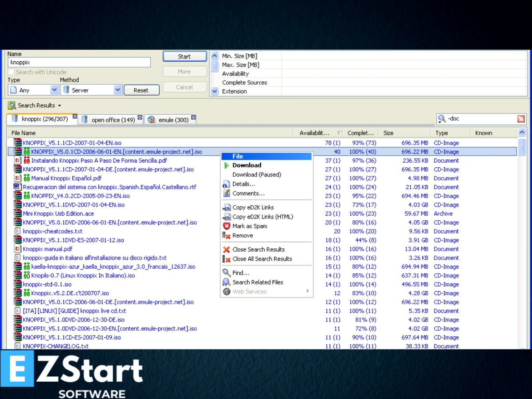Viewport: 532px width, 399px height.
Task: Select the knoppix (296/307) tab
Action: tap(42, 119)
